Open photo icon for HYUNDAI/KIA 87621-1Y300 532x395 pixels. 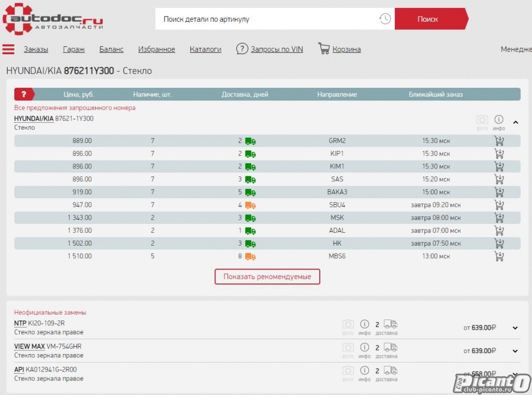[x=482, y=119]
